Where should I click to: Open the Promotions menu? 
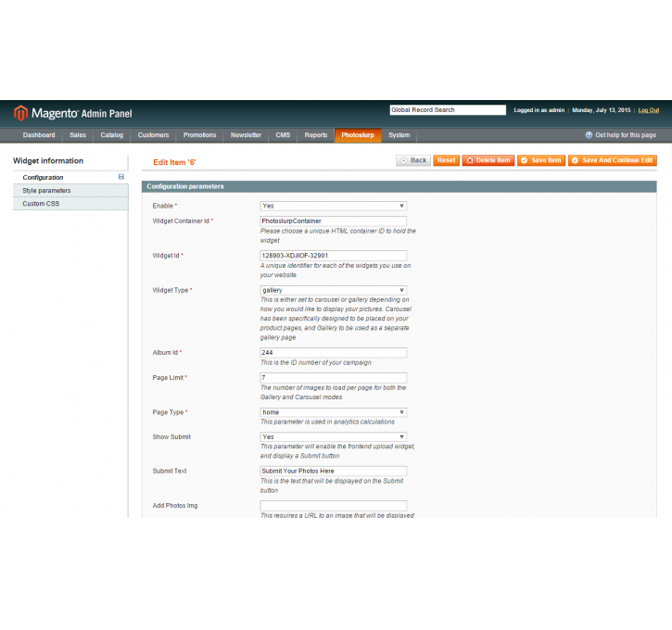[199, 135]
